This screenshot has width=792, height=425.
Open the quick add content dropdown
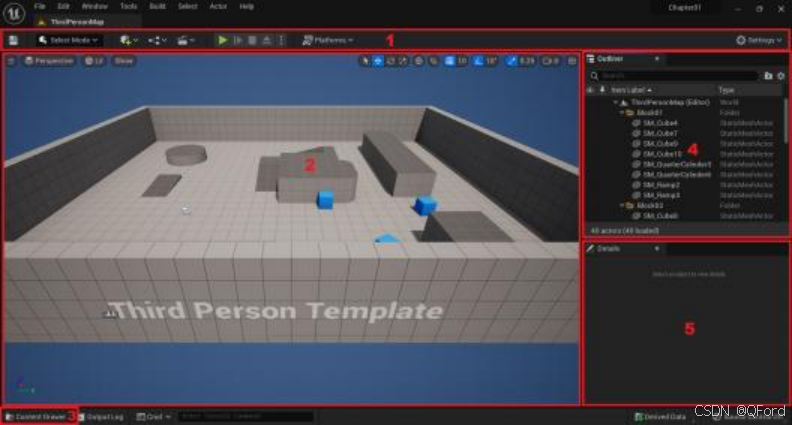coord(129,40)
